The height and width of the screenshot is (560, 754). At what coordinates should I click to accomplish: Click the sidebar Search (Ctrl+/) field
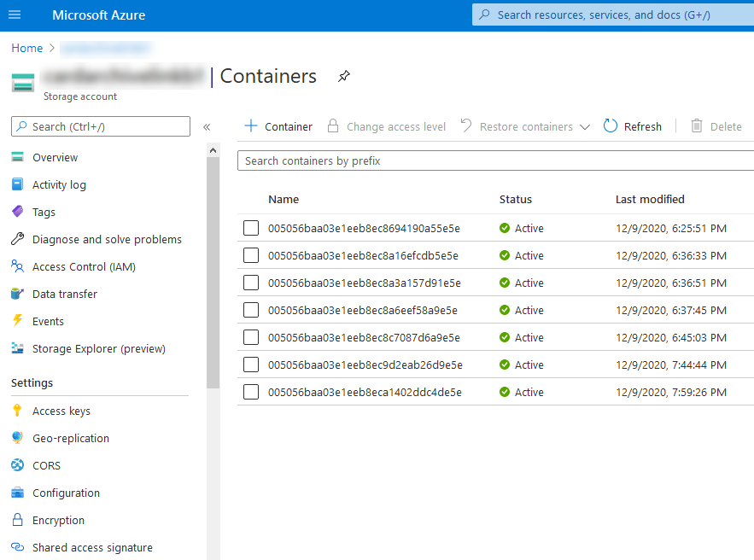tap(101, 126)
